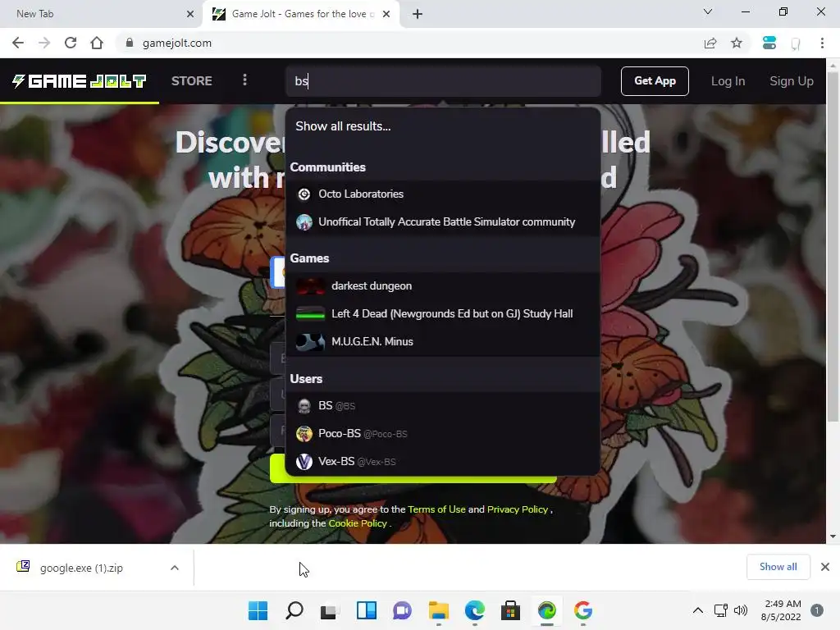Click the browser forward arrow
This screenshot has height=630, width=840.
44,43
